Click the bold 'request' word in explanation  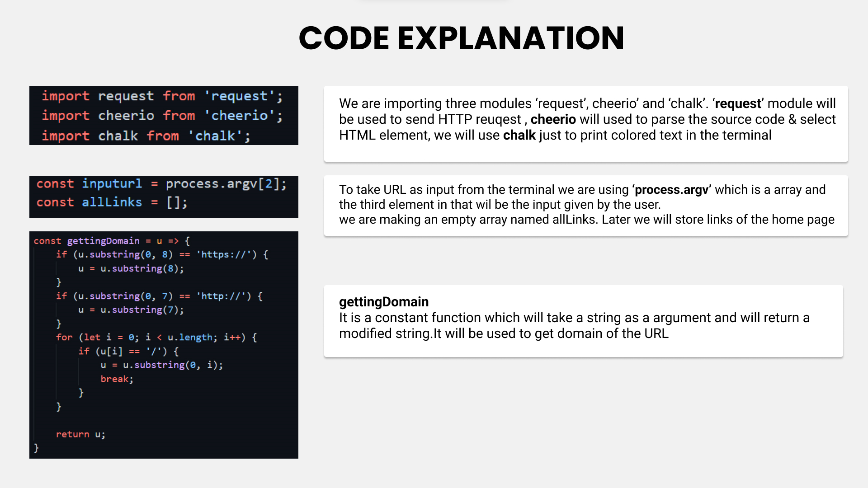click(738, 103)
